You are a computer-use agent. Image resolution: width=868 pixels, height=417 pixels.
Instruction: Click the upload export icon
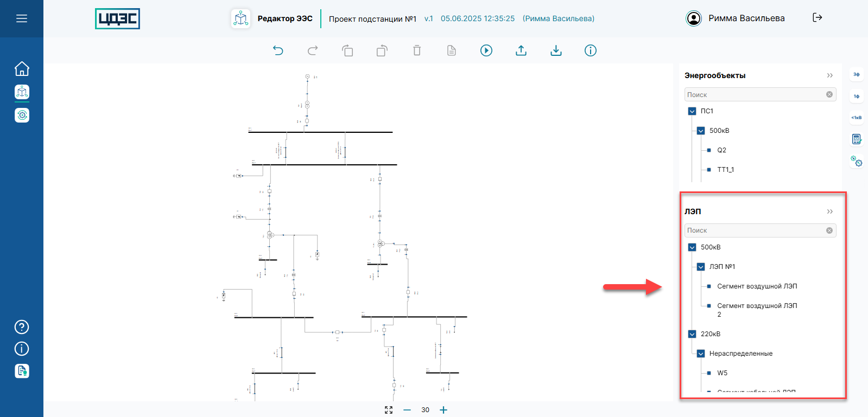click(x=521, y=50)
